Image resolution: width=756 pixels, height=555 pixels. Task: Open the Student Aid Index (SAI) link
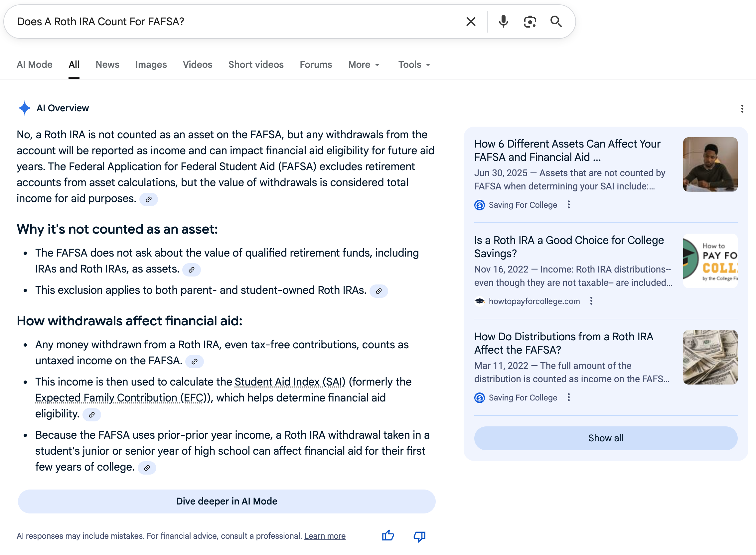coord(290,382)
